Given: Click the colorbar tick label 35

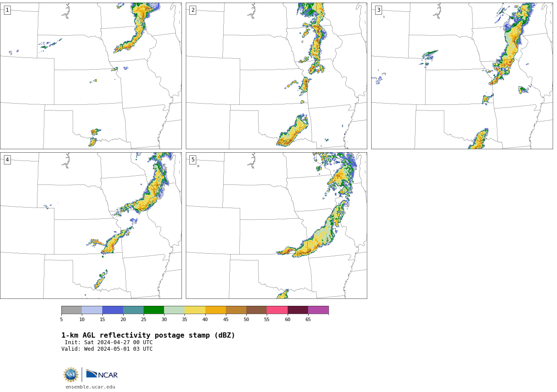Looking at the screenshot, I should (x=185, y=320).
